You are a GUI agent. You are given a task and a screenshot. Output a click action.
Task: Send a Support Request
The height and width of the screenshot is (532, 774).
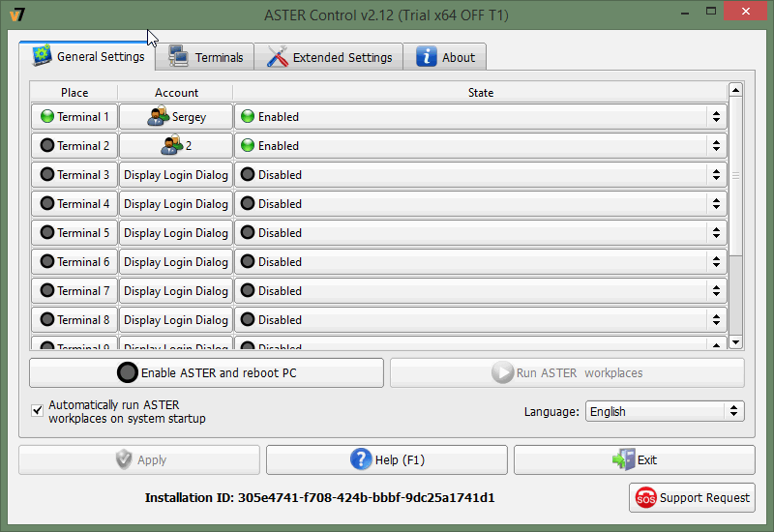[x=692, y=497]
